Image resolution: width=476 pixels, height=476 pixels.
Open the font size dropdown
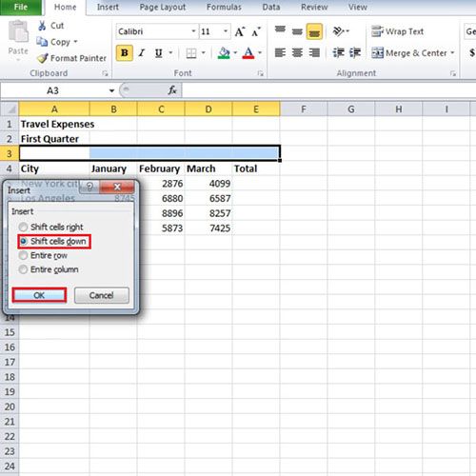[x=226, y=31]
